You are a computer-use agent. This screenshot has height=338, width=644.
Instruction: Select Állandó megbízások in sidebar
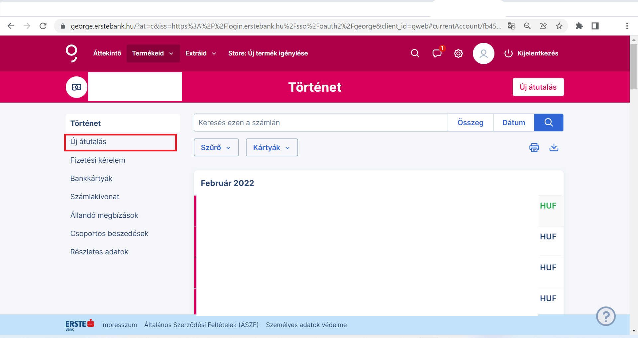click(104, 215)
